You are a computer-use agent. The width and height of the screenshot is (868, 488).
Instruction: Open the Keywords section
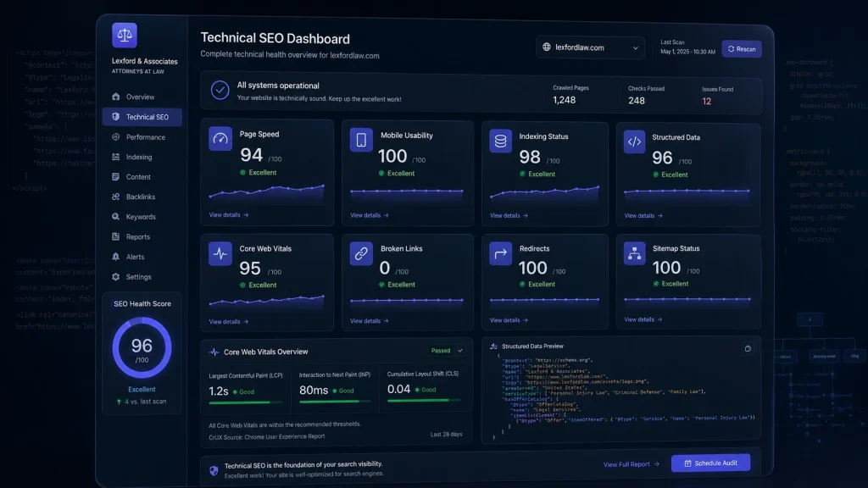[142, 216]
